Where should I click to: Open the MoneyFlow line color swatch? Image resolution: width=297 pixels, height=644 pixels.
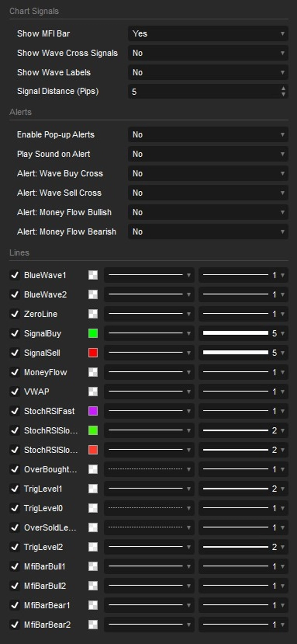(93, 372)
